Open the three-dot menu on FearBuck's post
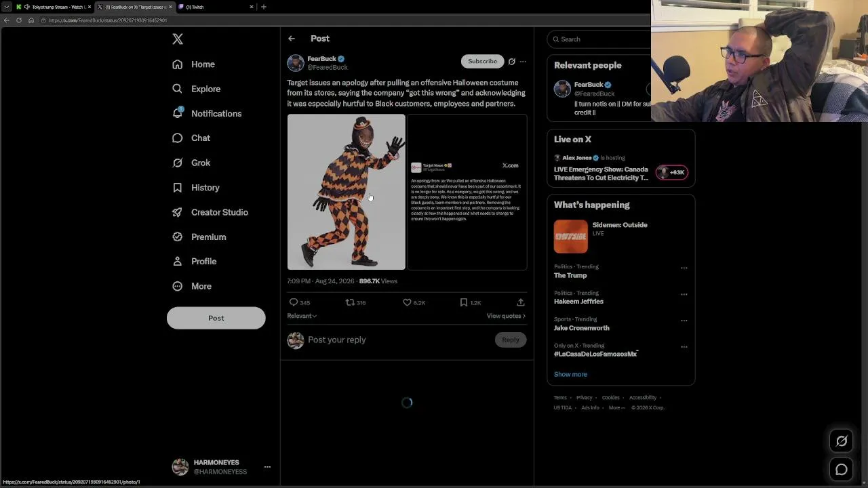868x488 pixels. 523,62
